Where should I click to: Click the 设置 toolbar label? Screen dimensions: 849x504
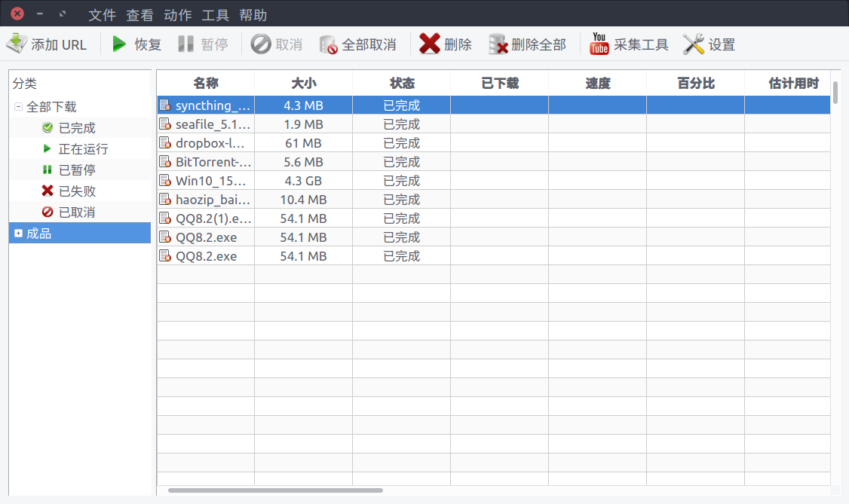722,44
